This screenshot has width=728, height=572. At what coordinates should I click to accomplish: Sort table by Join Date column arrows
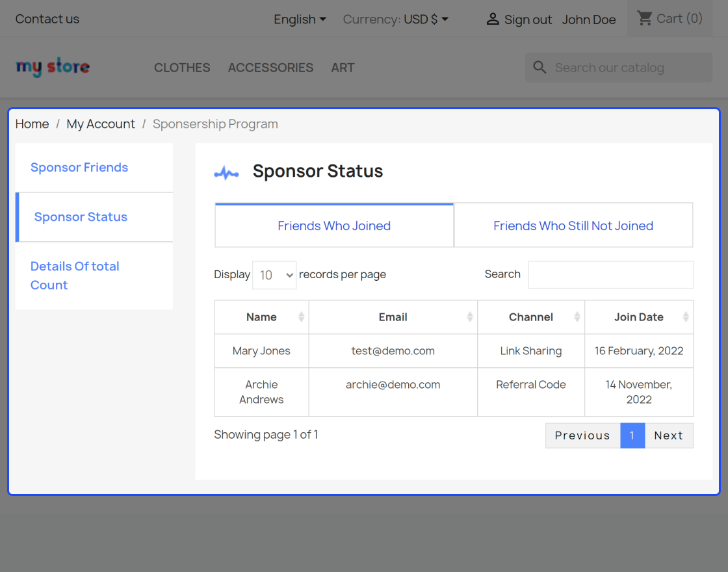pos(686,317)
